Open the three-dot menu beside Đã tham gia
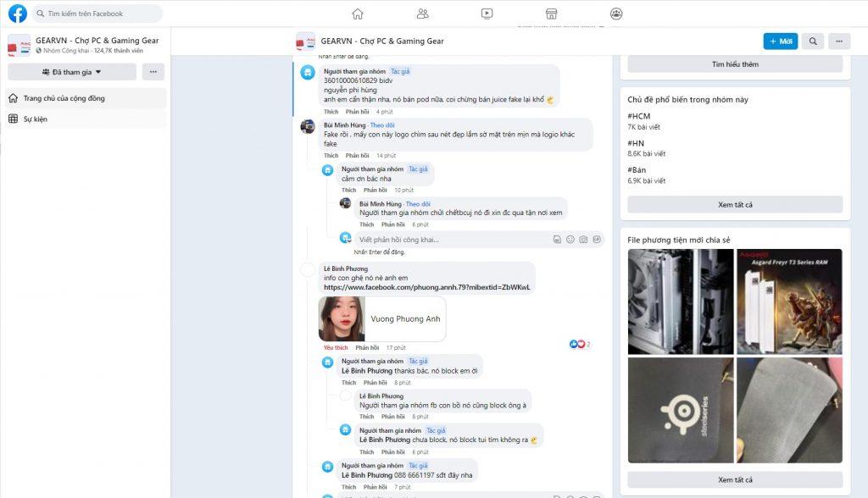Image resolution: width=868 pixels, height=498 pixels. click(153, 72)
